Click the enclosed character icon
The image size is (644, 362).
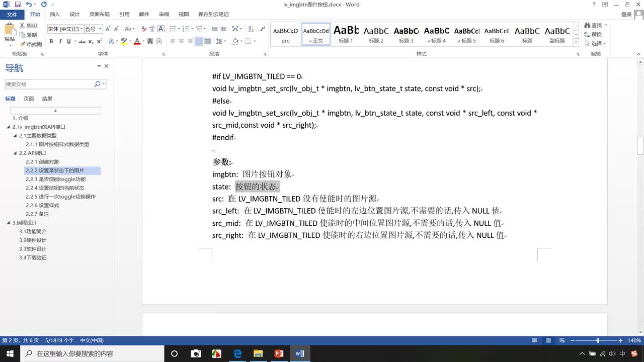(159, 41)
